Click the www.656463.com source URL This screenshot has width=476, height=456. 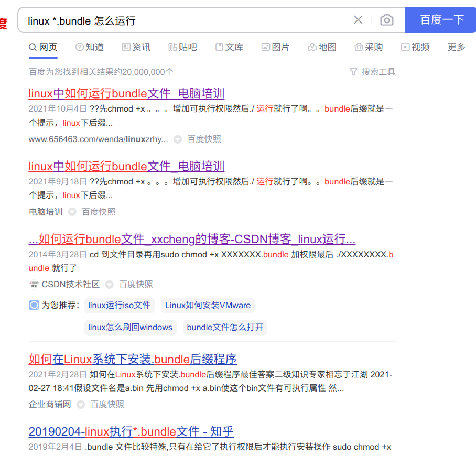point(99,139)
